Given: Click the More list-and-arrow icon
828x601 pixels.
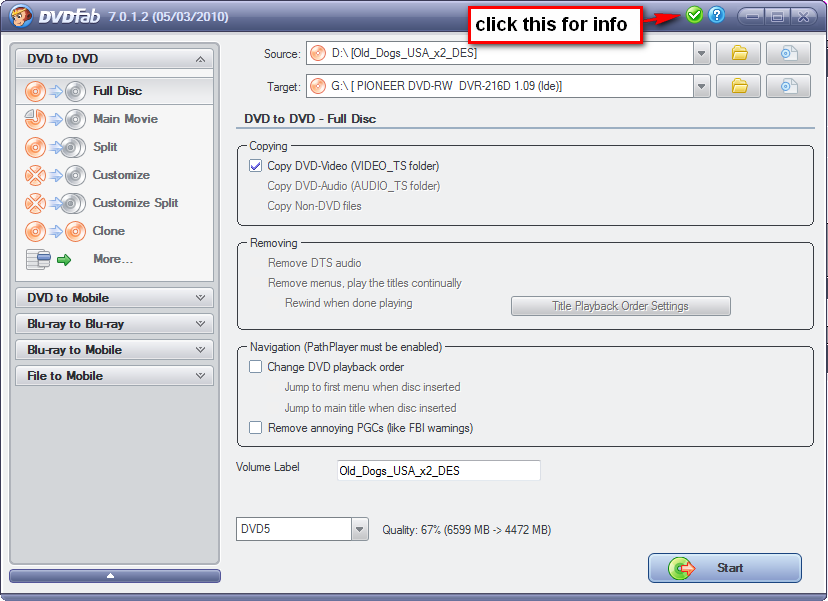Looking at the screenshot, I should point(49,259).
